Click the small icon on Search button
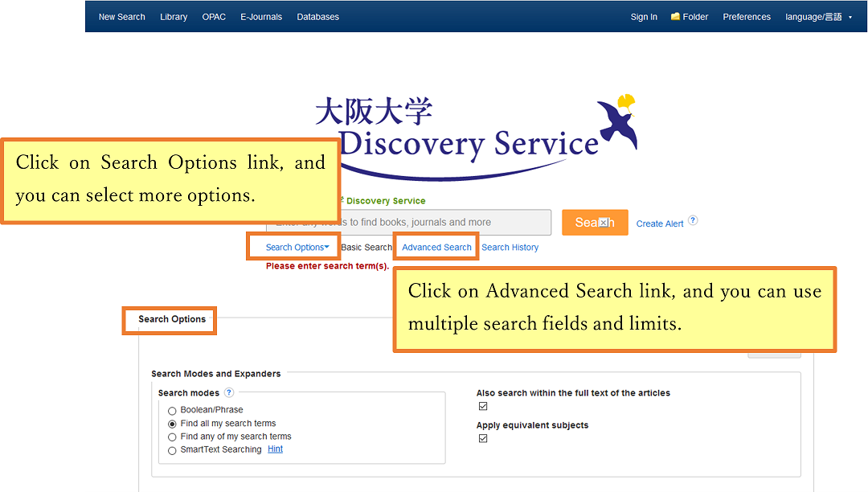 (604, 223)
